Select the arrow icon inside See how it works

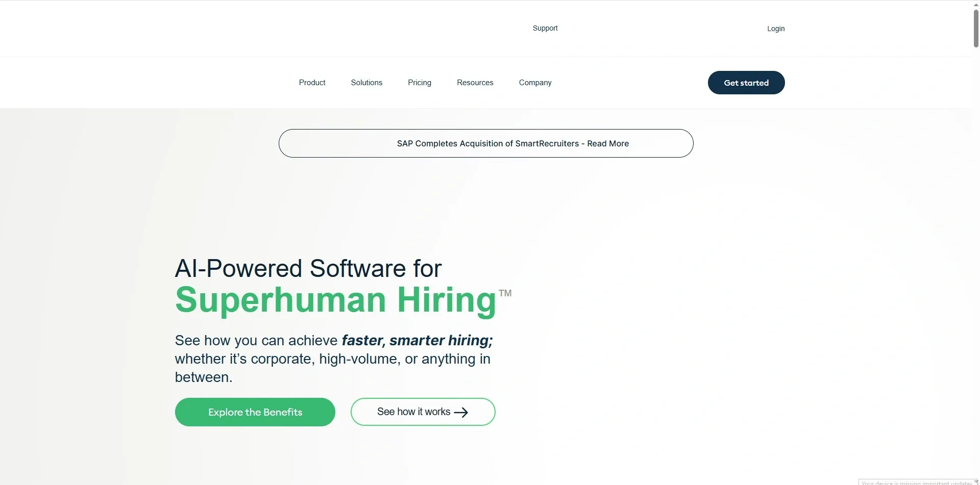pyautogui.click(x=461, y=412)
